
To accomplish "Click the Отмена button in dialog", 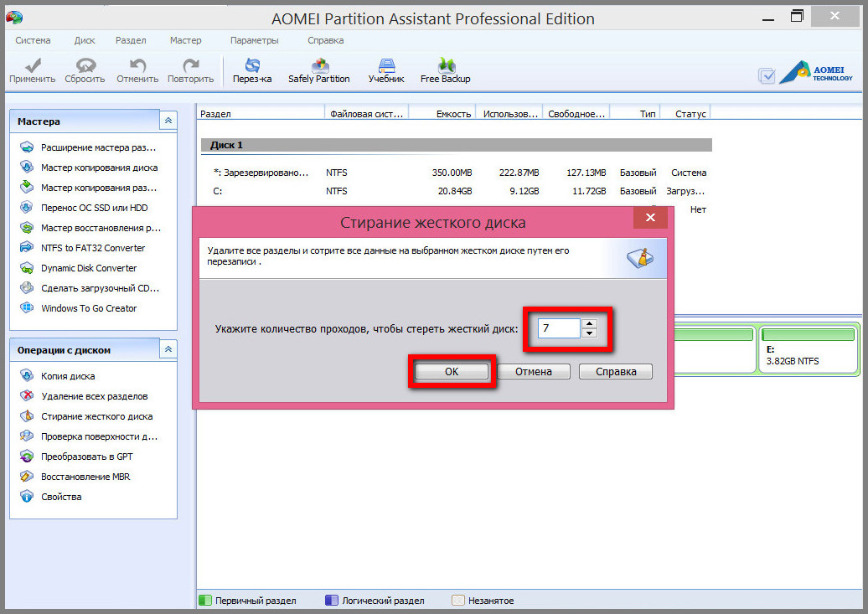I will pyautogui.click(x=534, y=371).
